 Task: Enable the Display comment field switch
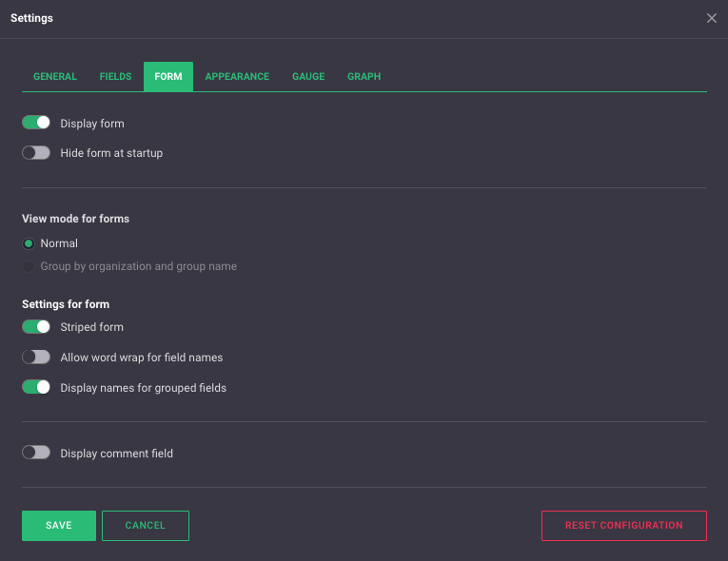coord(36,454)
